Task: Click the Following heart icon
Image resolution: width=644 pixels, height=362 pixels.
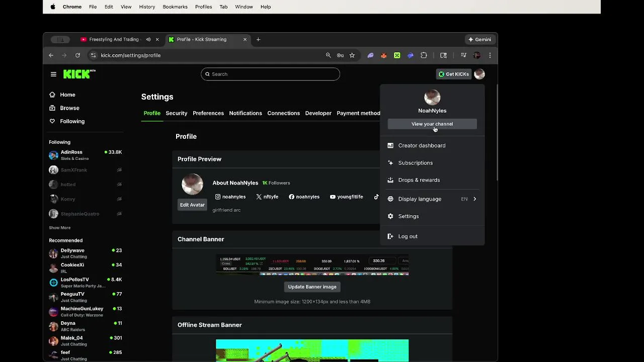Action: tap(52, 121)
